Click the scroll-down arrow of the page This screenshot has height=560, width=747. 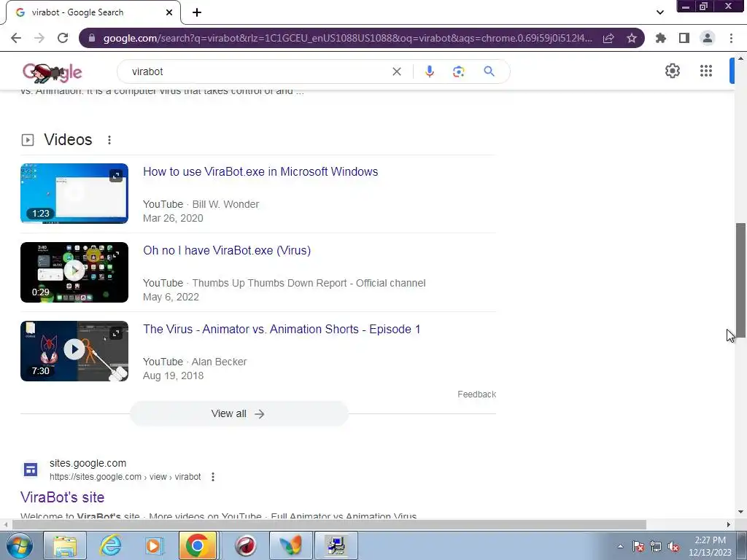click(740, 513)
